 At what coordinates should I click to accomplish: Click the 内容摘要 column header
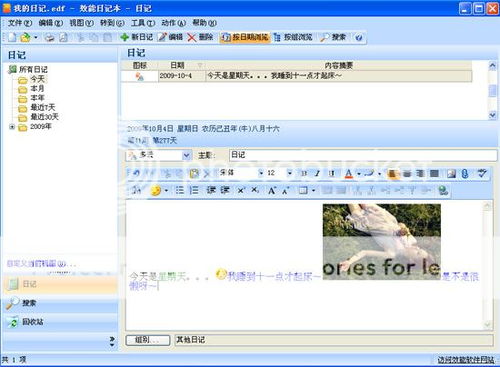click(339, 65)
